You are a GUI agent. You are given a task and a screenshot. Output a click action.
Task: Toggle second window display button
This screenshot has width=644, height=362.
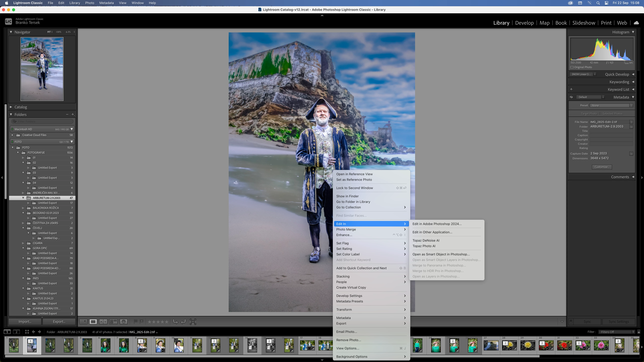point(16,332)
